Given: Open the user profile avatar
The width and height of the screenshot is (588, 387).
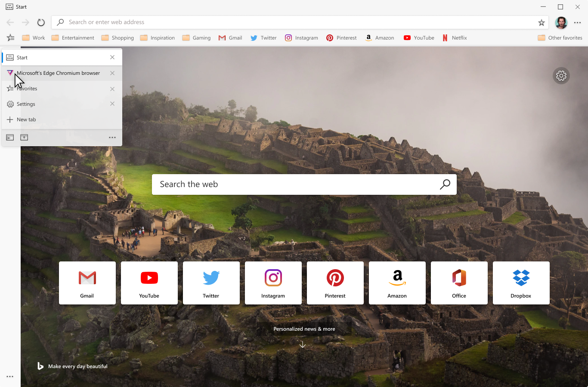Looking at the screenshot, I should click(561, 22).
